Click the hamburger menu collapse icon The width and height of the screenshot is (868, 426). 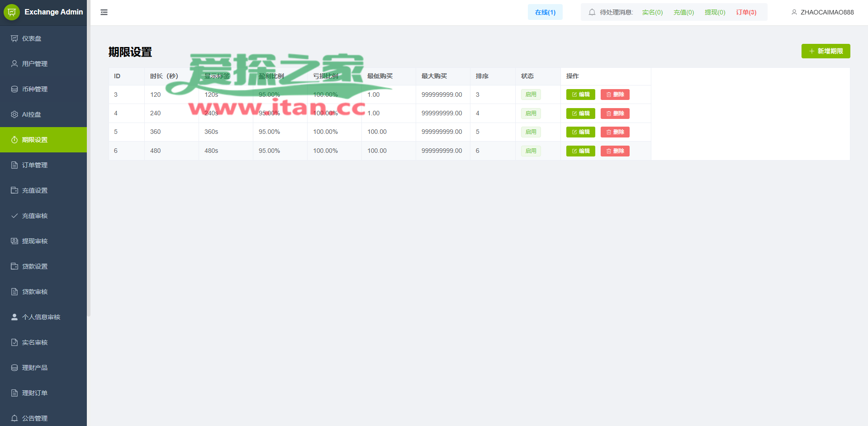[104, 12]
